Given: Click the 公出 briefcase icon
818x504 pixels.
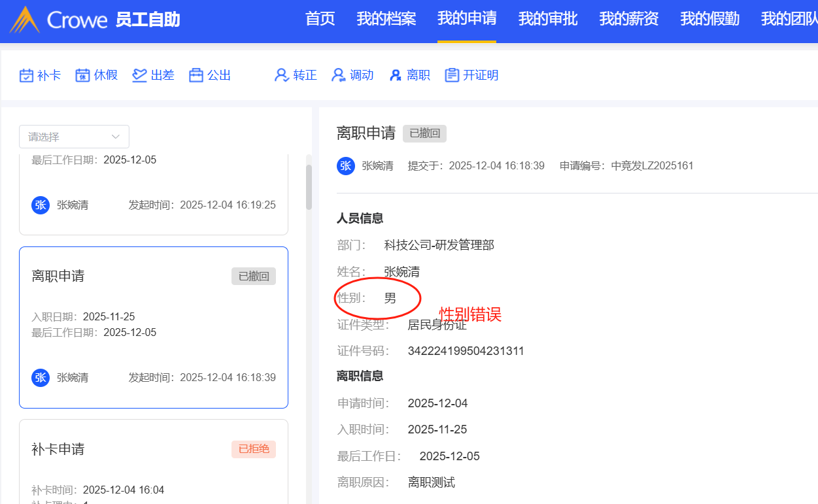Looking at the screenshot, I should tap(196, 75).
